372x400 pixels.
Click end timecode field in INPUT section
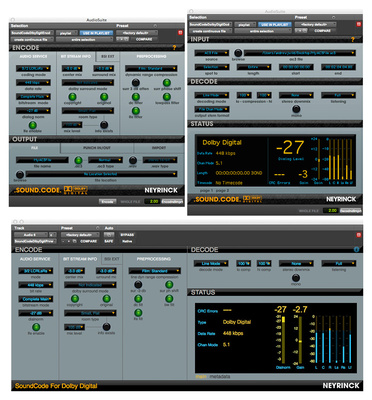point(338,67)
